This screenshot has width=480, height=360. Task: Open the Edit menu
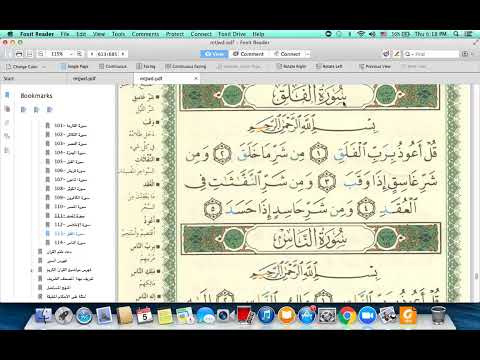point(81,34)
